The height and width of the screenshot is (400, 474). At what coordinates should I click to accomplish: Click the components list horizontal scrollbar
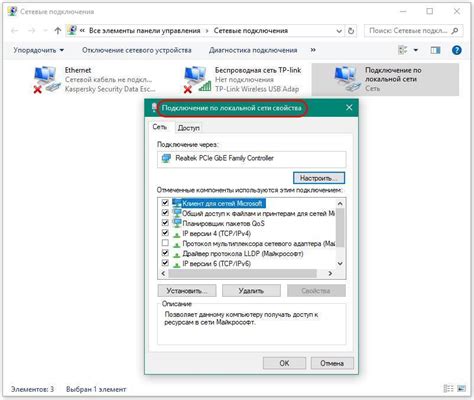(242, 273)
